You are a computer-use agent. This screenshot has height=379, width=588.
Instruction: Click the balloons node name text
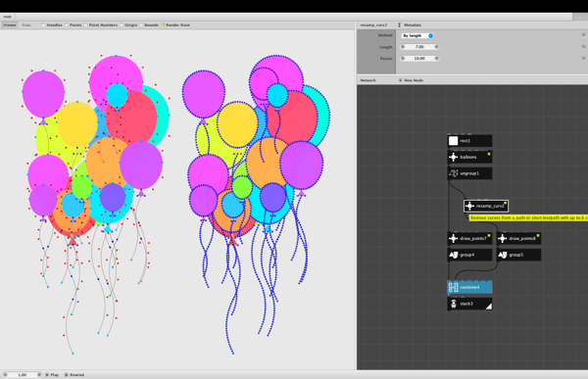(x=468, y=157)
